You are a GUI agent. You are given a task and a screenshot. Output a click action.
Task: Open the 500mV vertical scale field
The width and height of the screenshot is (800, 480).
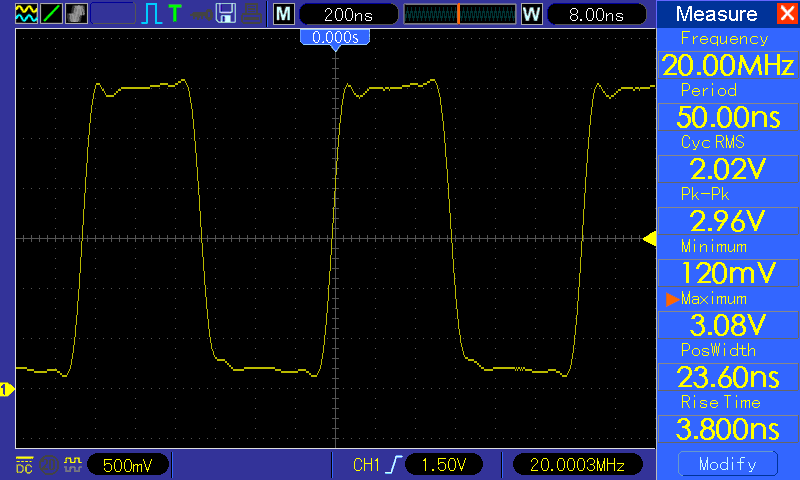[128, 465]
